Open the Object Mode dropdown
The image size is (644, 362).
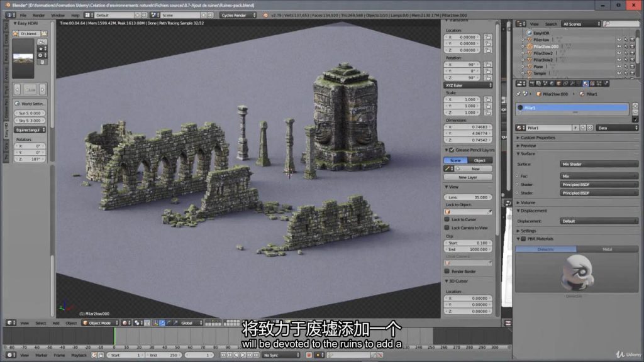100,323
